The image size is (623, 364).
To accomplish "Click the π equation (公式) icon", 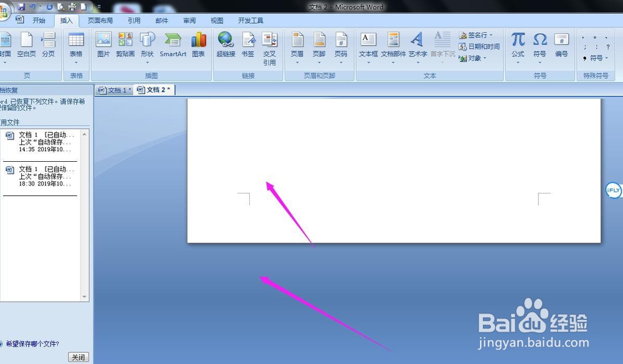I will click(518, 40).
